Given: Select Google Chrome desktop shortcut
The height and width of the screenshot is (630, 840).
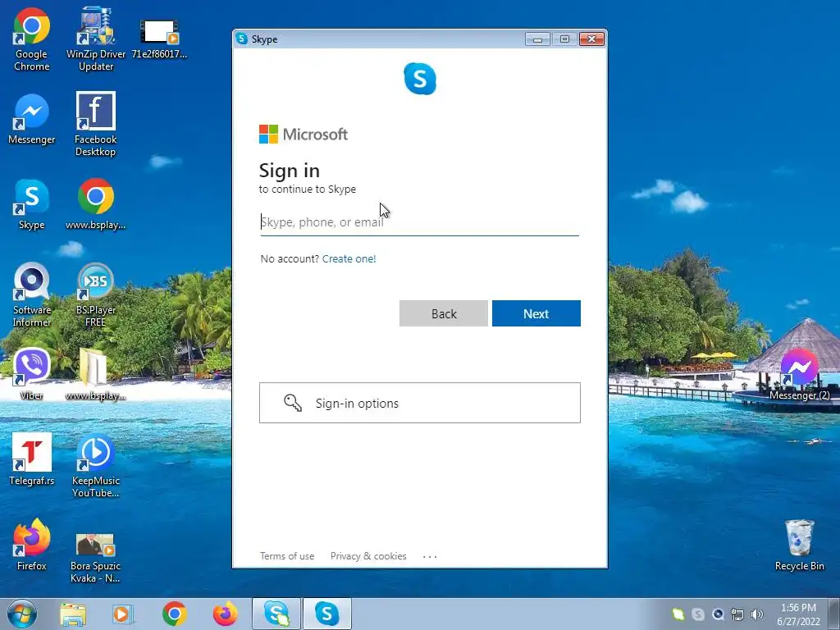Looking at the screenshot, I should [x=32, y=39].
